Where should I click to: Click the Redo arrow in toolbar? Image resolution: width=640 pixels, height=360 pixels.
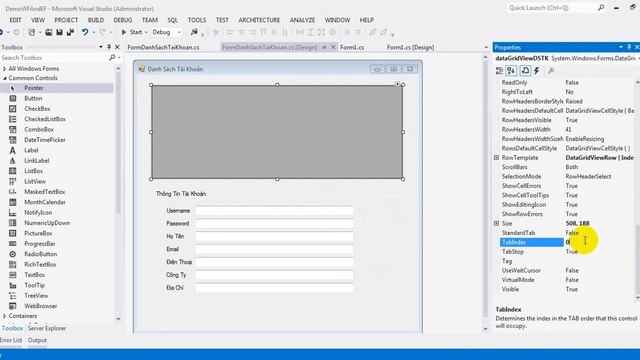pyautogui.click(x=102, y=32)
